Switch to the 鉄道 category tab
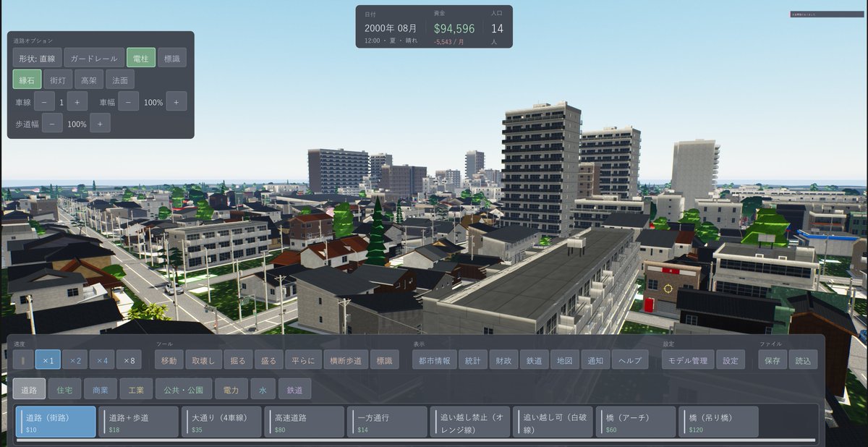Screen dimensions: 868x447 (294, 389)
